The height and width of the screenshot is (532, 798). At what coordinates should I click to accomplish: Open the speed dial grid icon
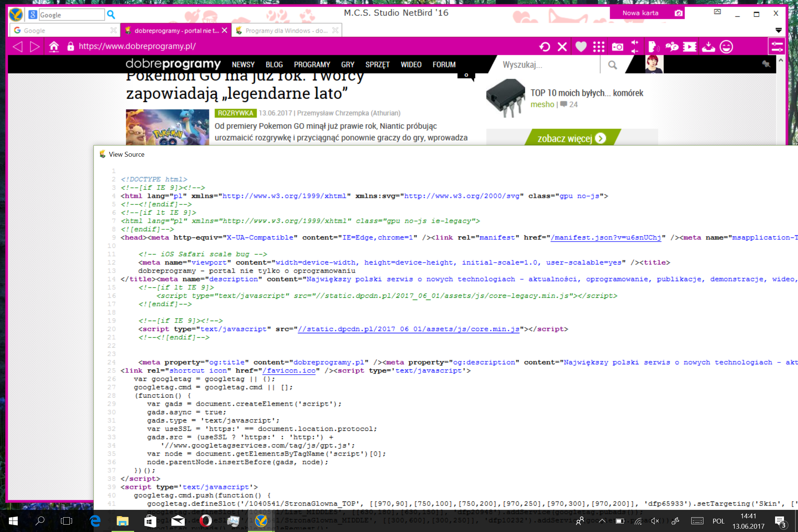click(598, 47)
